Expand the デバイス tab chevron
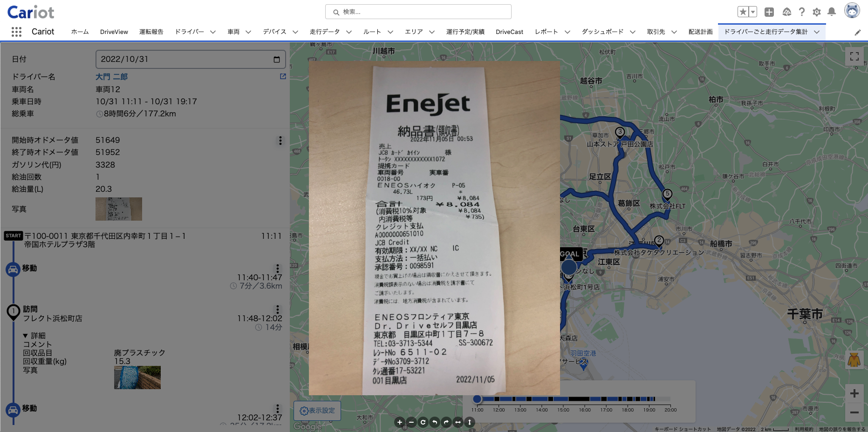Viewport: 868px width, 432px height. (295, 32)
